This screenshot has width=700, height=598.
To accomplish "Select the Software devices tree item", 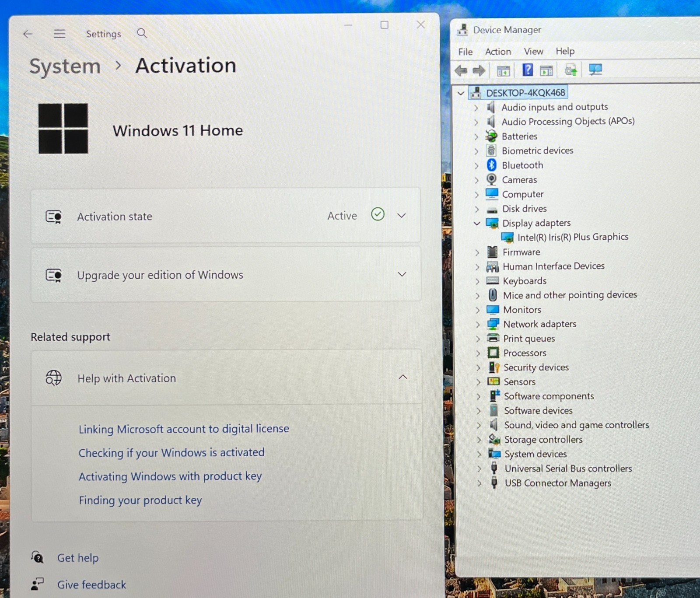I will pyautogui.click(x=538, y=410).
